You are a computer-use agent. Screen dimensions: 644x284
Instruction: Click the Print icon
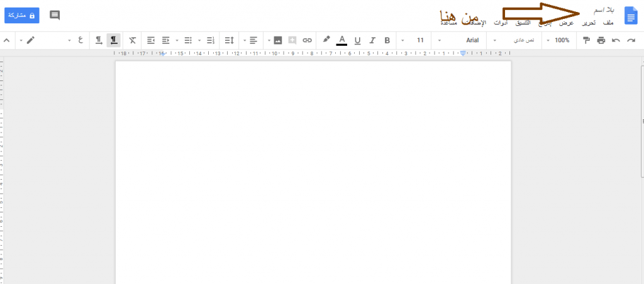pyautogui.click(x=601, y=40)
